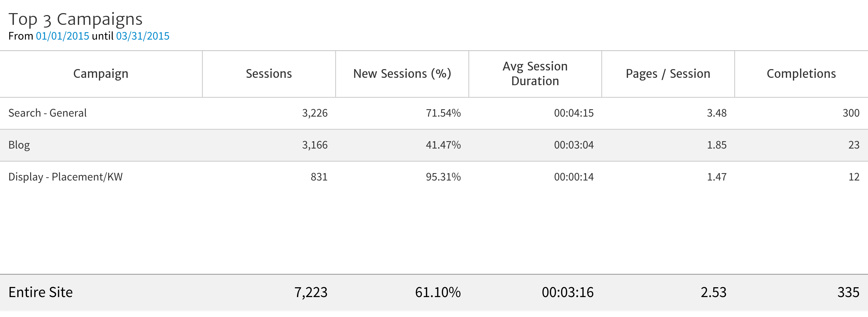The width and height of the screenshot is (868, 317).
Task: Sort by the Campaign column header
Action: [x=101, y=74]
